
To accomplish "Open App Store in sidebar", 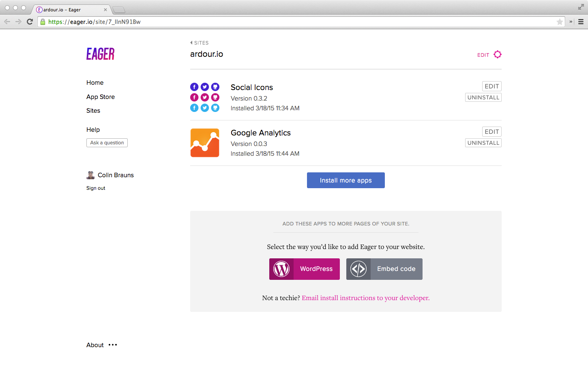I will click(101, 97).
